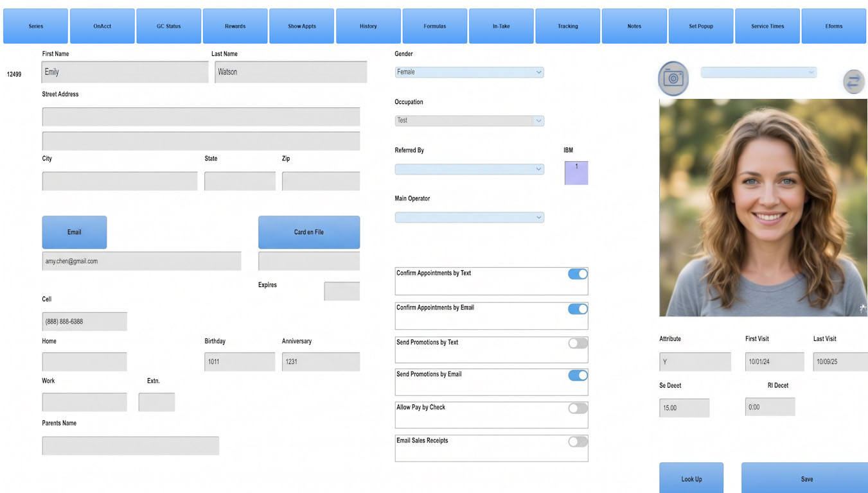Click the Parents Name field
Viewport: 868px width, 493px height.
pos(130,446)
